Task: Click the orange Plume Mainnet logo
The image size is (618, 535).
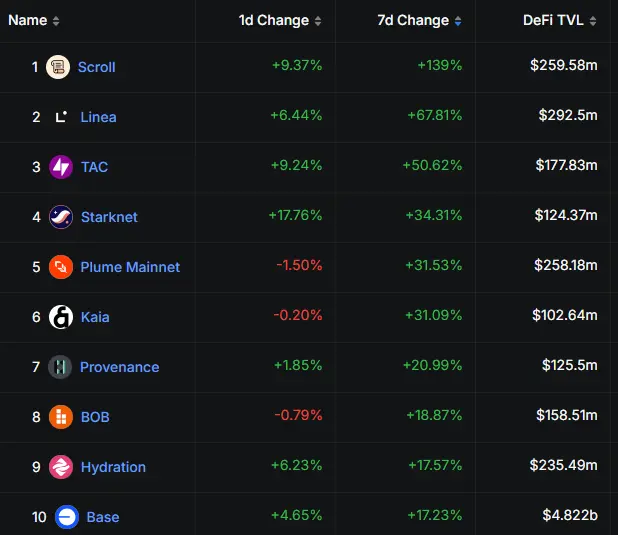Action: [x=61, y=267]
